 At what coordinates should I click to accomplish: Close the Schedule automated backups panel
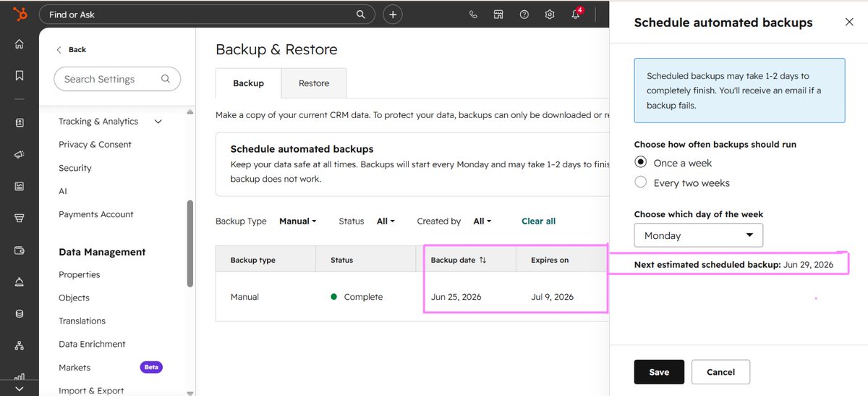pyautogui.click(x=849, y=22)
